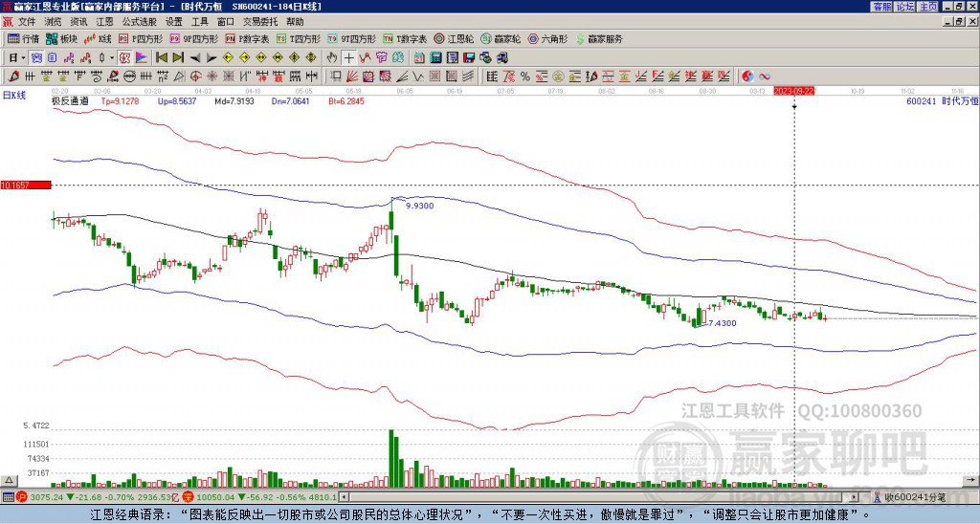
Task: Open the T四方形 square tool
Action: (299, 38)
